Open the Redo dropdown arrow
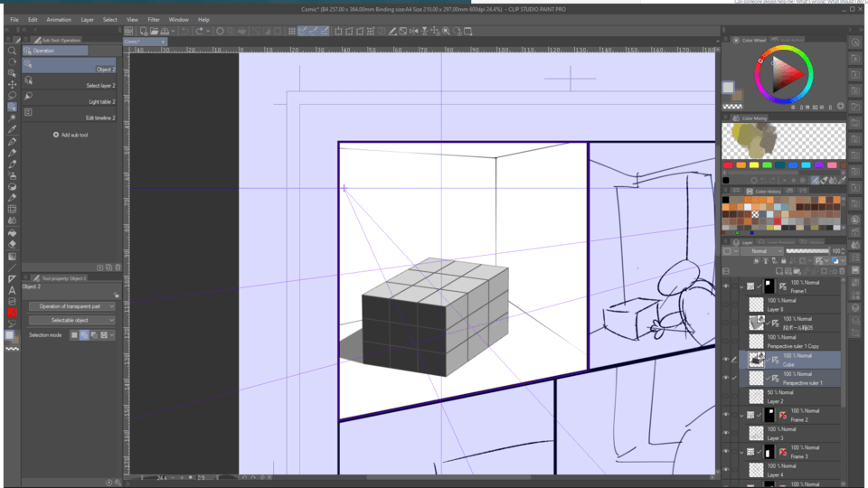 tap(208, 31)
